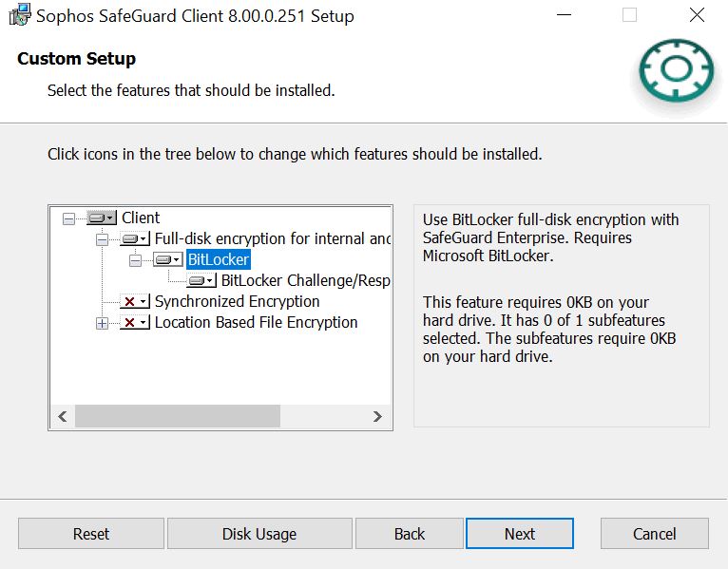Select the Synchronized Encryption tree label
728x569 pixels.
click(x=237, y=302)
